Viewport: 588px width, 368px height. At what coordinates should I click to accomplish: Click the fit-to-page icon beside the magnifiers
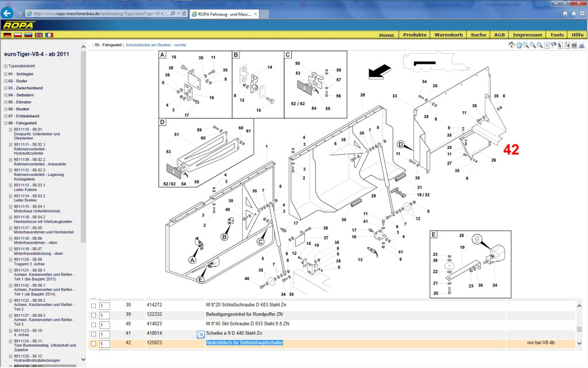click(547, 45)
